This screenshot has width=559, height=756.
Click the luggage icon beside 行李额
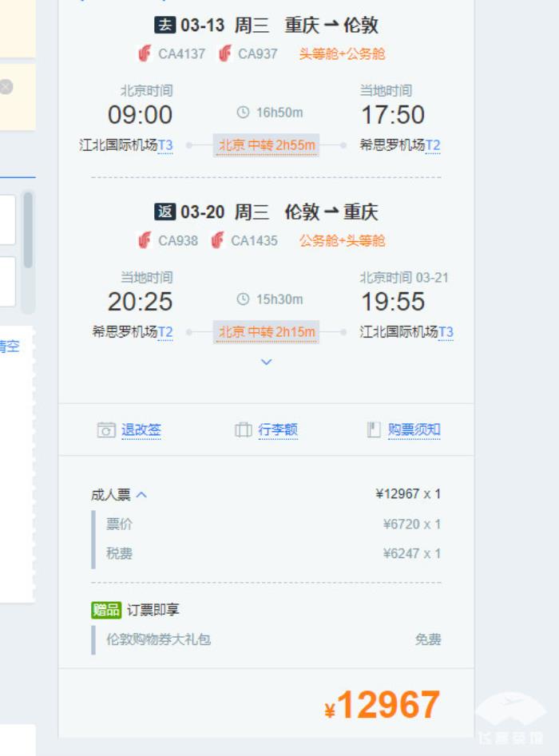click(x=244, y=429)
